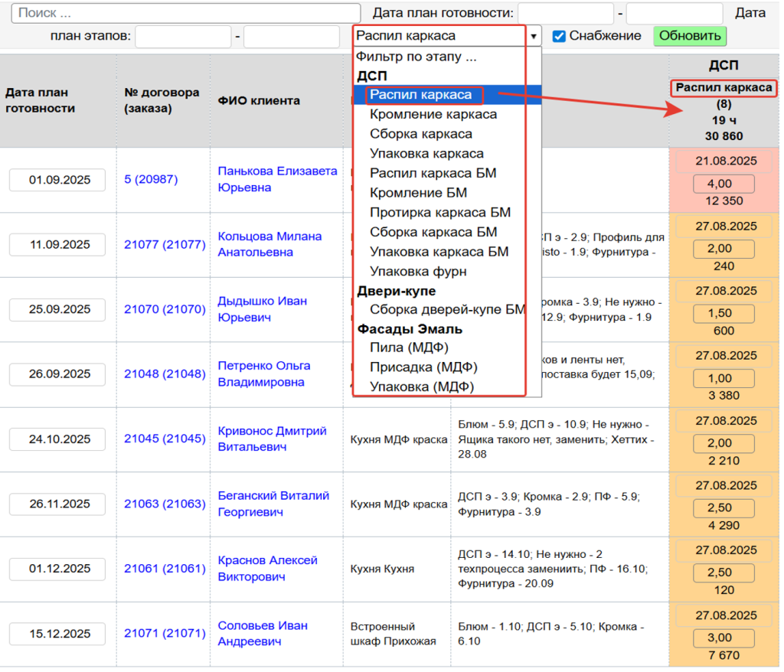Choose Упаковка фурн from the list
784x672 pixels.
point(417,271)
